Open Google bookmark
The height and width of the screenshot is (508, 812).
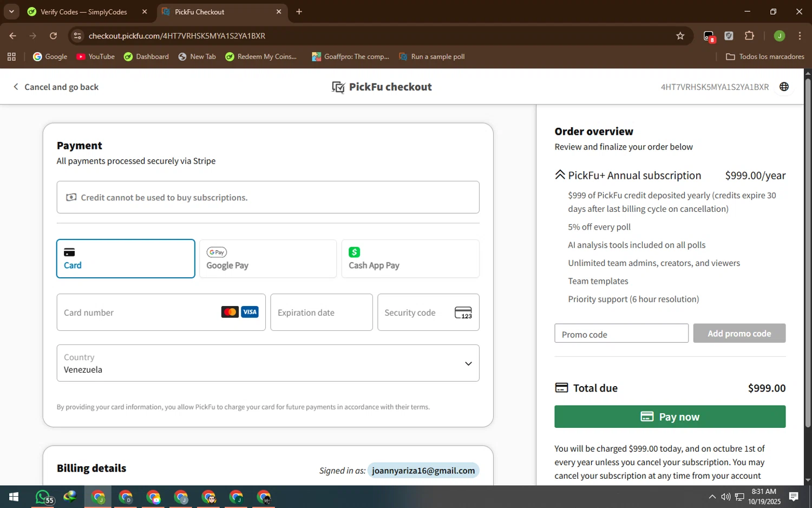tap(50, 57)
